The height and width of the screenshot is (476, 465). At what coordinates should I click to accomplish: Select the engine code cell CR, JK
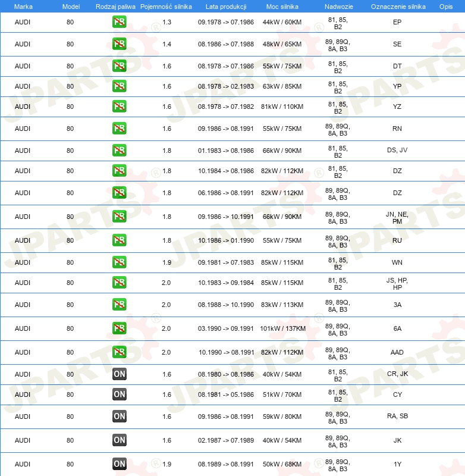click(x=397, y=374)
